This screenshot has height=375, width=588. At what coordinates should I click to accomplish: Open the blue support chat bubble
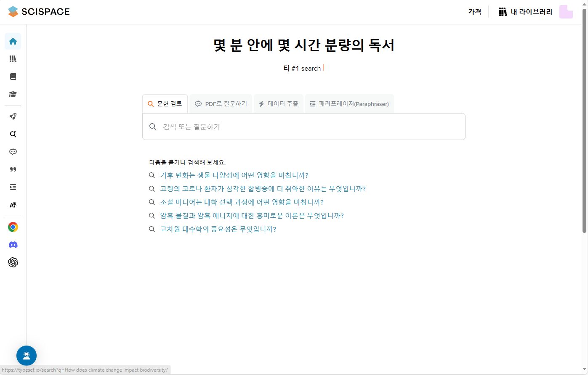click(x=27, y=356)
